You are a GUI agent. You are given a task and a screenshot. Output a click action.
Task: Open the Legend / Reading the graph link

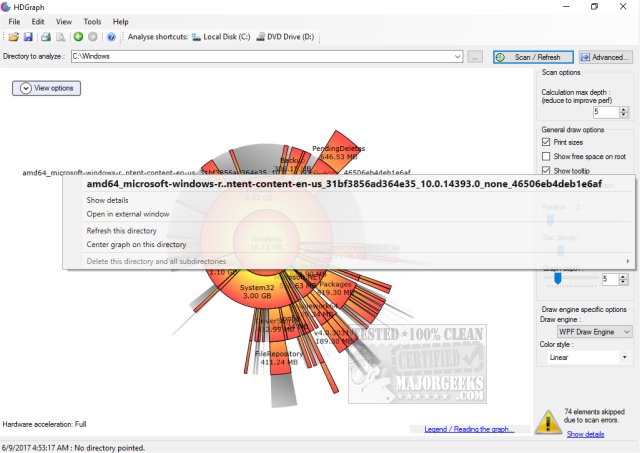(469, 429)
